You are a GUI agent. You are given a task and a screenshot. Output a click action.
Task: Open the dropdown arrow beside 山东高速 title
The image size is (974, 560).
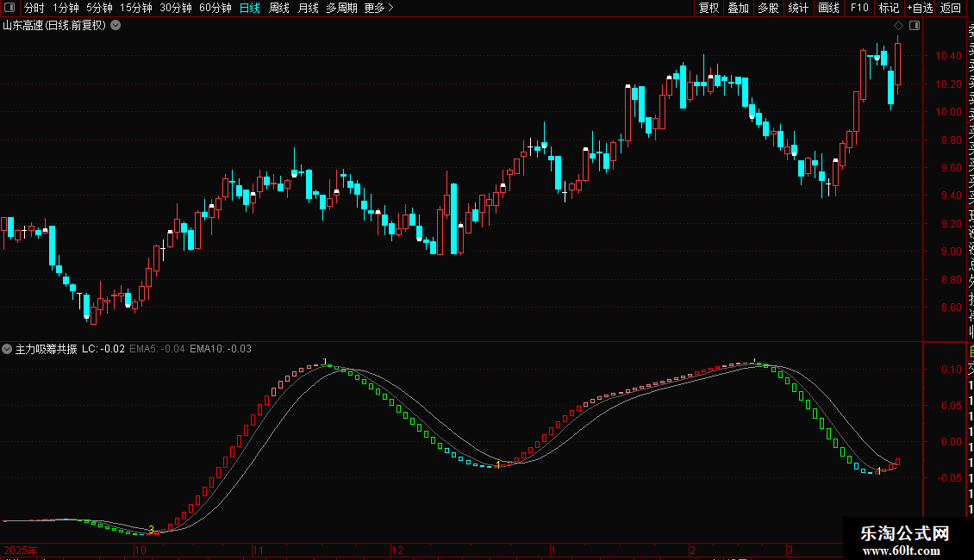coord(116,26)
